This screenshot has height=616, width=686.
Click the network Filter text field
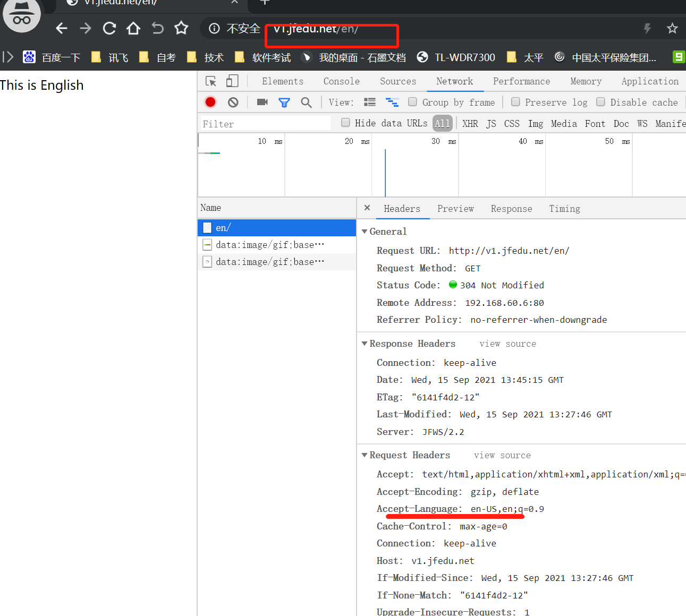point(265,124)
